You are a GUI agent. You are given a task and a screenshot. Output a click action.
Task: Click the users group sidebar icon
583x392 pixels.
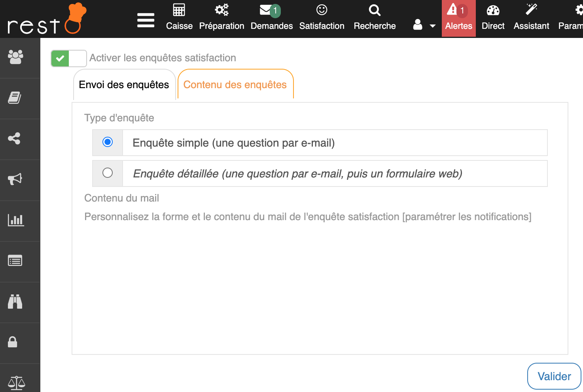[x=16, y=57]
